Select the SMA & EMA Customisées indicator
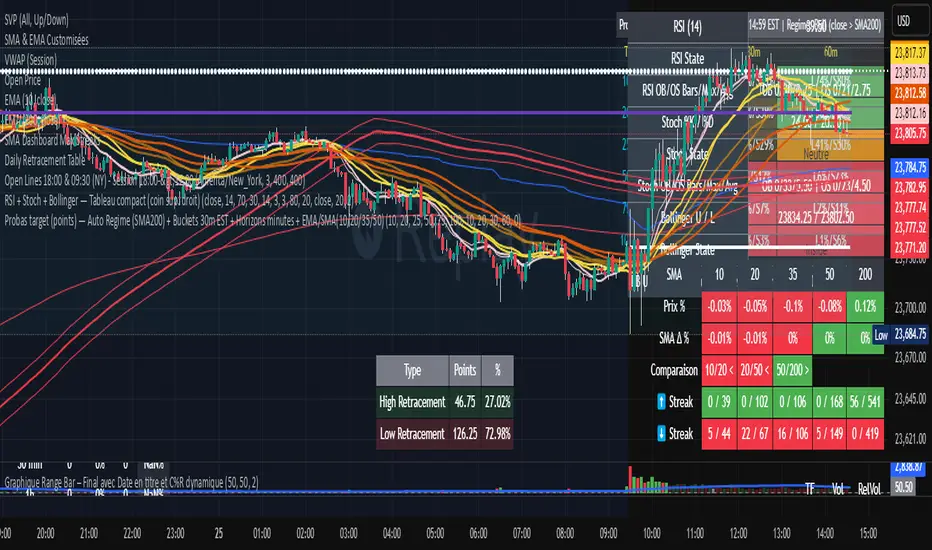 (46, 40)
